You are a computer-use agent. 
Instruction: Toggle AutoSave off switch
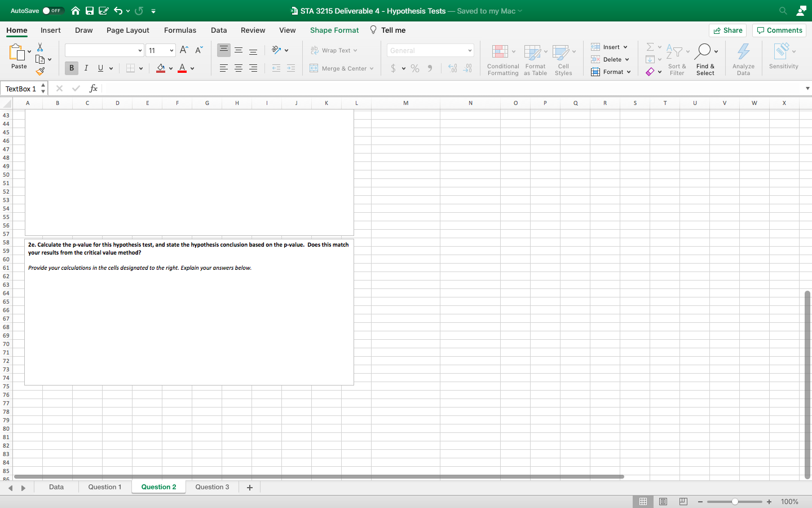point(53,11)
